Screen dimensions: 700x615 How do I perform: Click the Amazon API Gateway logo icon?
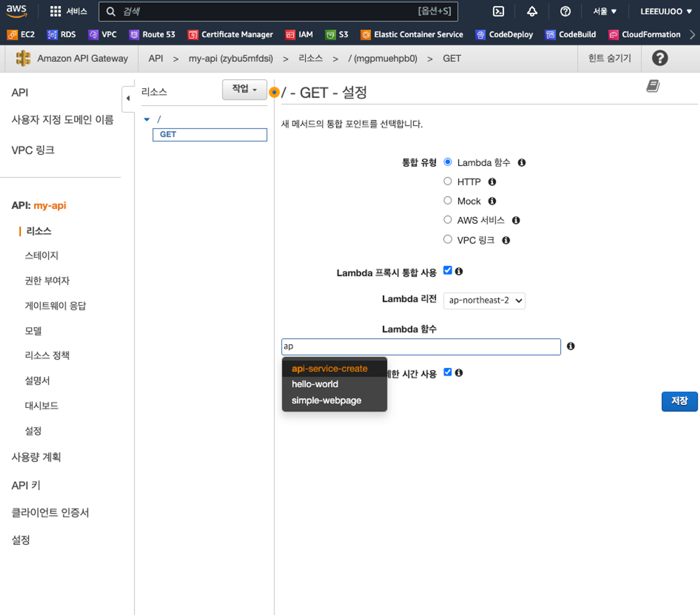pos(23,58)
